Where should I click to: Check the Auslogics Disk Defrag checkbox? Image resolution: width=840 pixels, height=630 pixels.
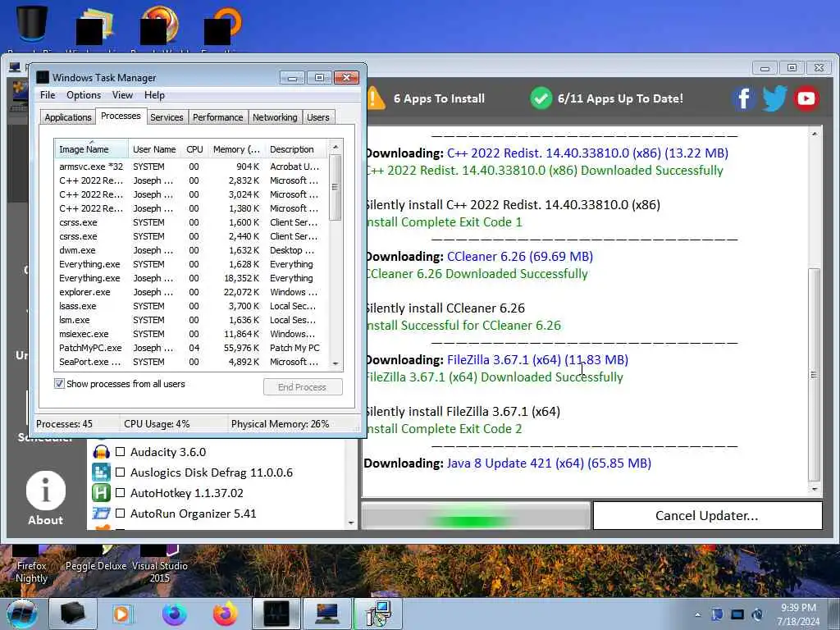click(121, 472)
